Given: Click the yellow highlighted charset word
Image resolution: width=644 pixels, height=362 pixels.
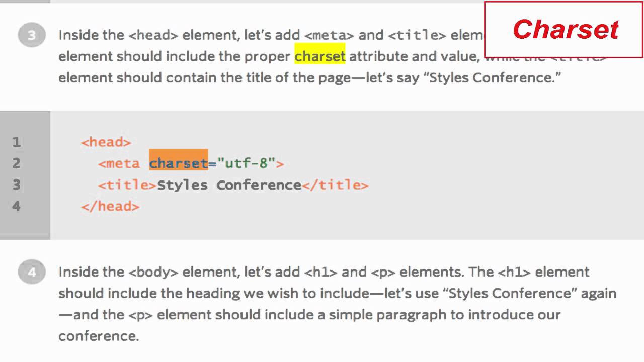Looking at the screenshot, I should point(320,56).
